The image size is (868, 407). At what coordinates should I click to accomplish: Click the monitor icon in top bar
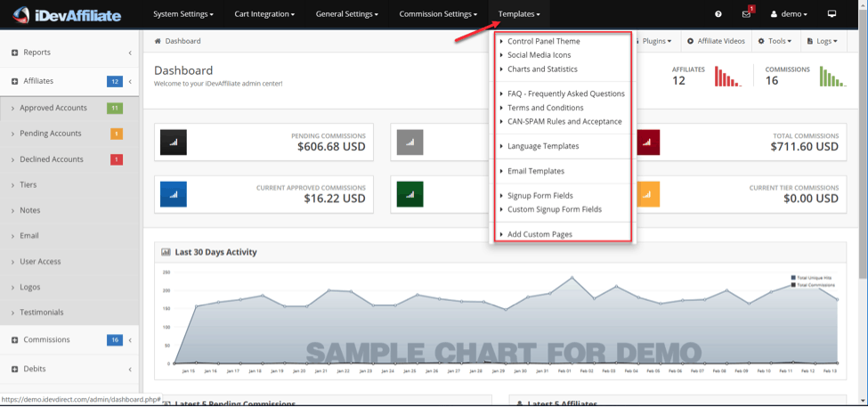tap(831, 14)
